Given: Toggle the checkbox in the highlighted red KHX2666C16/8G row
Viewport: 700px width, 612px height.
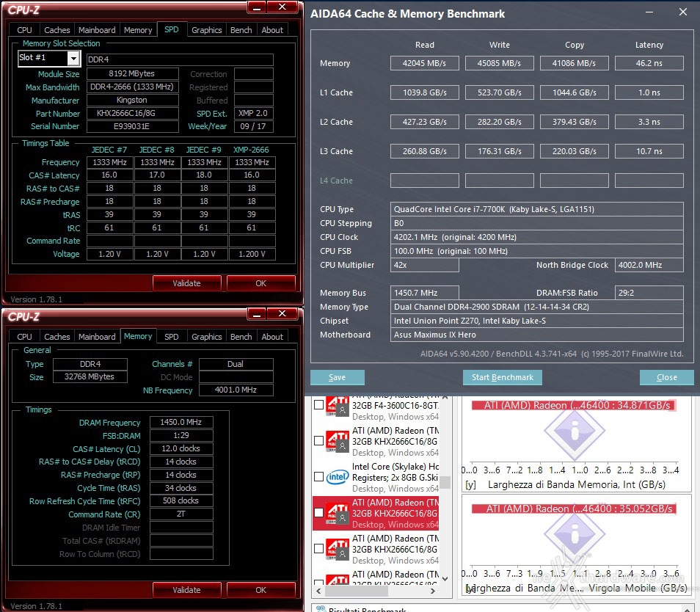Looking at the screenshot, I should coord(318,512).
